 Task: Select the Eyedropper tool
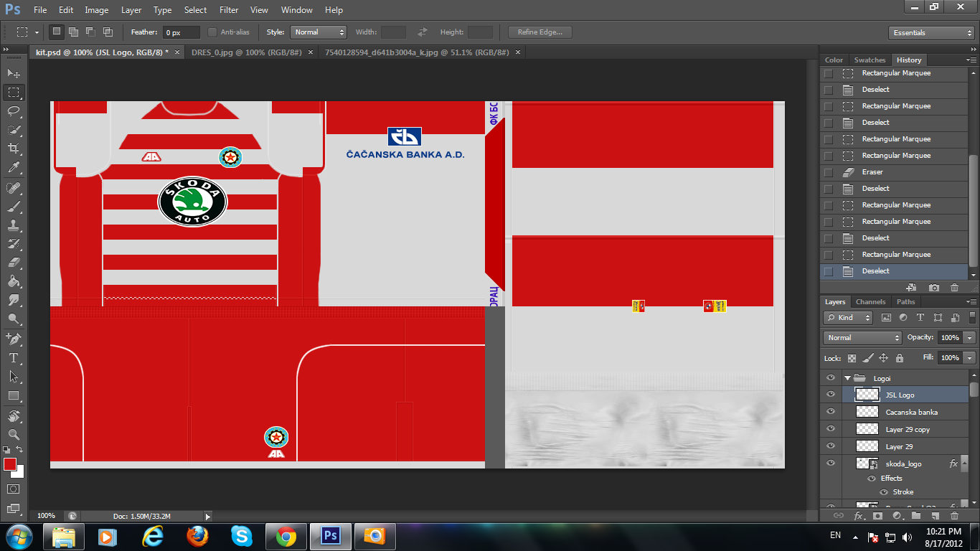14,167
